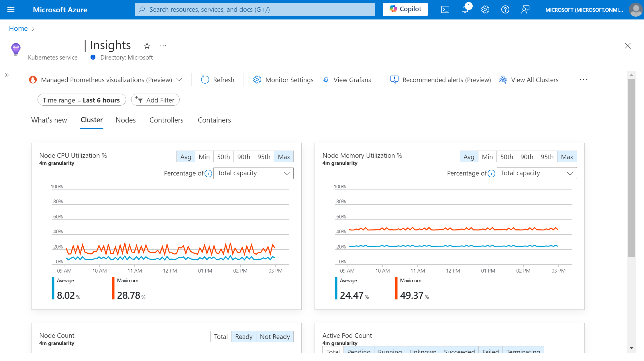
Task: Change Time range from Last 6 hours
Action: pos(81,100)
